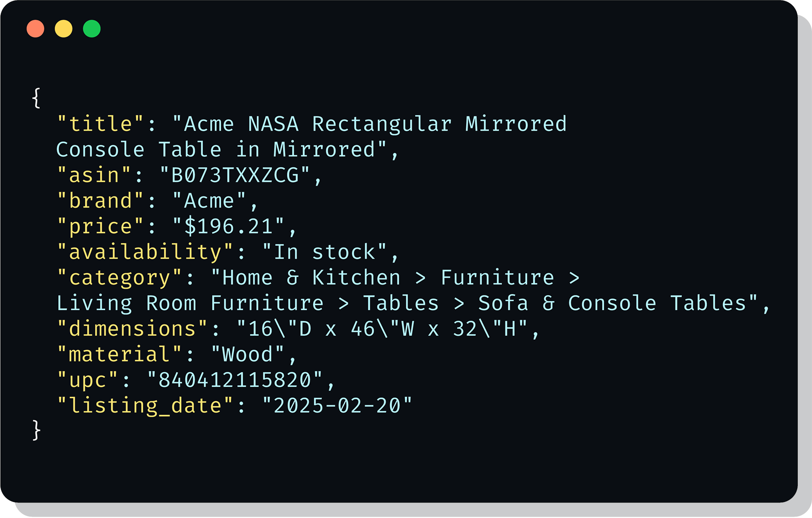Click the "title" key
Viewport: 812px width, 518px height.
point(100,124)
